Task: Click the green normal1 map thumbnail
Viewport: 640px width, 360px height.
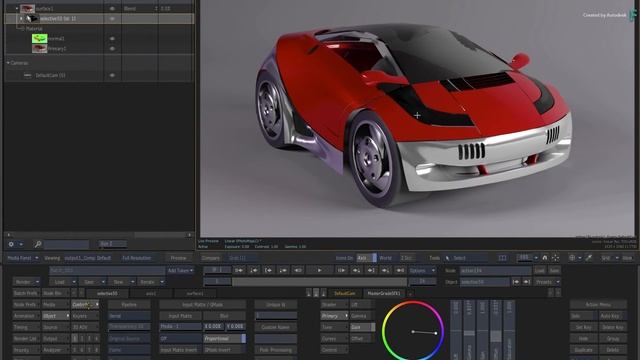Action: (40, 38)
